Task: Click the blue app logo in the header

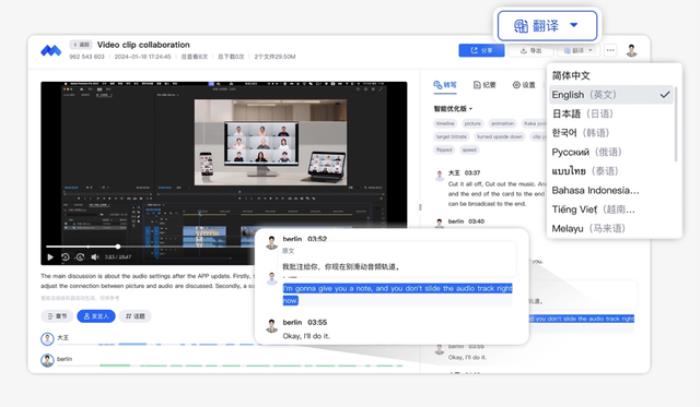Action: coord(51,50)
